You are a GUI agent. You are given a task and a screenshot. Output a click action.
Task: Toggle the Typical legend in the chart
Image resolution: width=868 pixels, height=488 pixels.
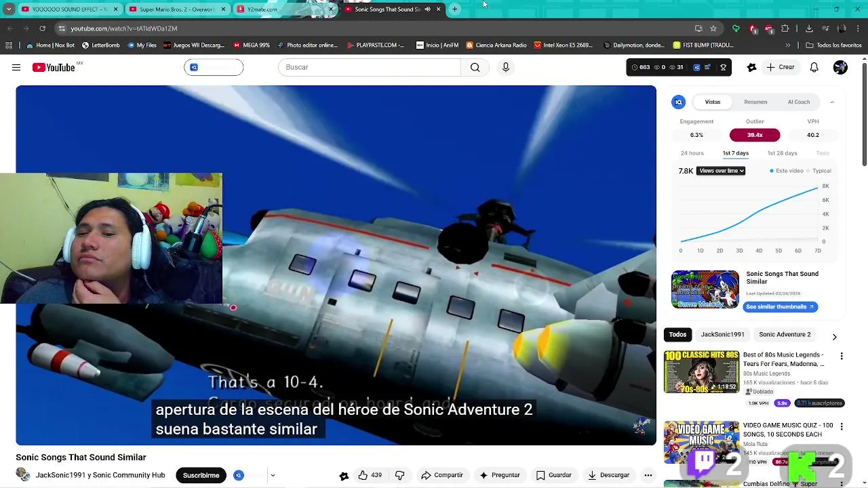click(x=818, y=171)
